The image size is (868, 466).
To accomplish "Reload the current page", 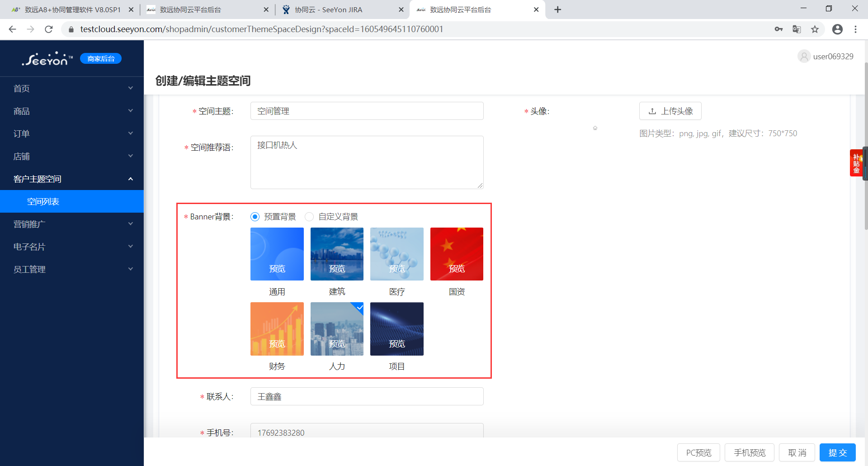I will click(49, 29).
